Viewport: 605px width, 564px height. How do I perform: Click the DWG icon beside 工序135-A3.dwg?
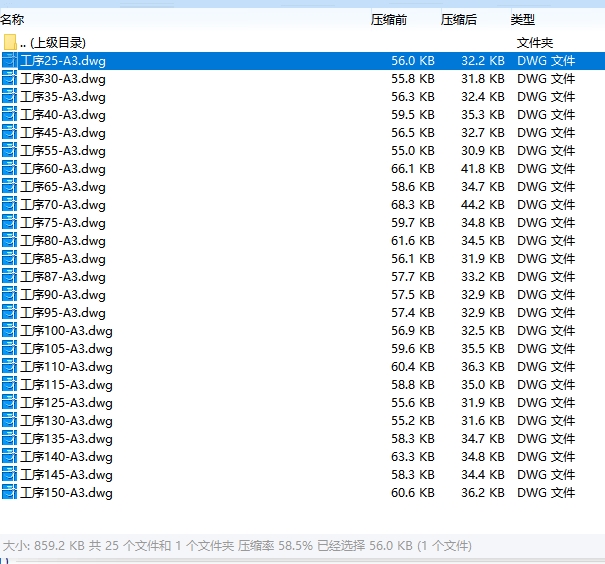pyautogui.click(x=10, y=439)
